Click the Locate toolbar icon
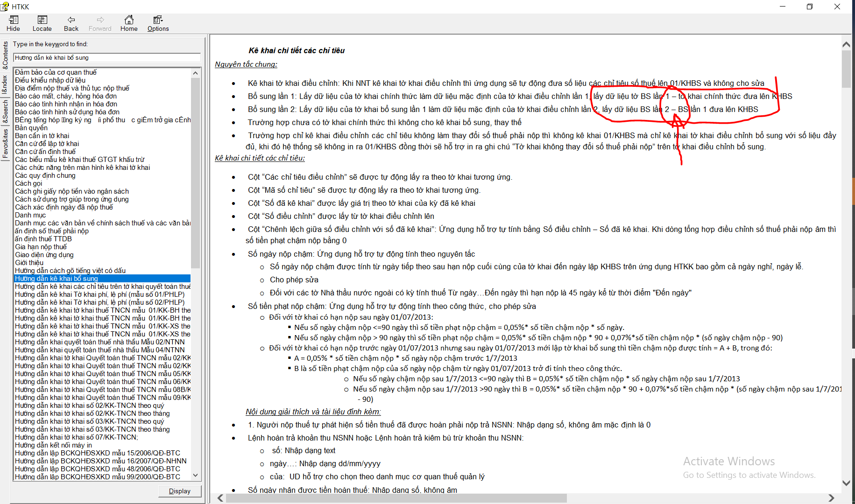Image resolution: width=855 pixels, height=504 pixels. 42,20
